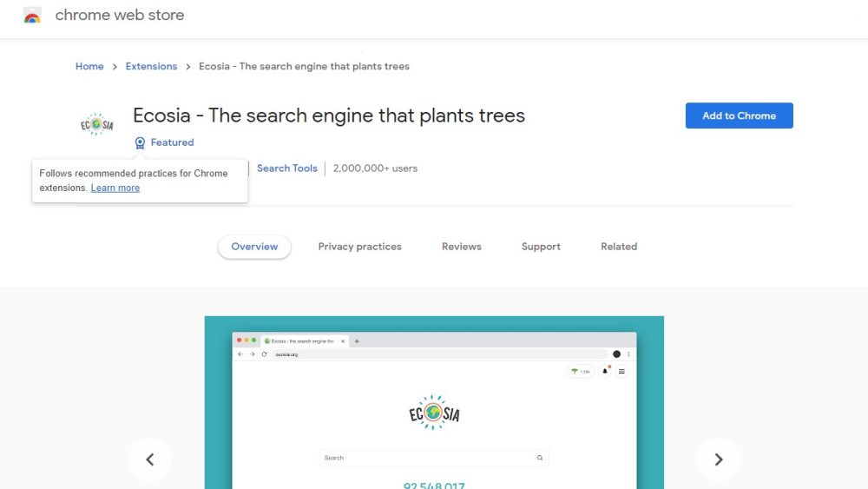The height and width of the screenshot is (489, 868).
Task: Click the magnifier icon in screenshot search box
Action: [540, 458]
